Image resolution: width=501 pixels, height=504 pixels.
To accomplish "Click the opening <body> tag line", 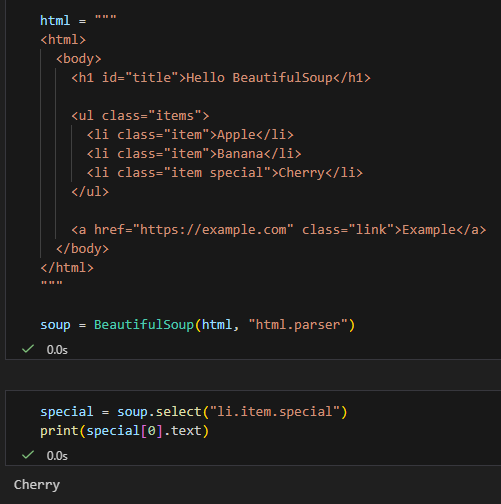I will (79, 59).
